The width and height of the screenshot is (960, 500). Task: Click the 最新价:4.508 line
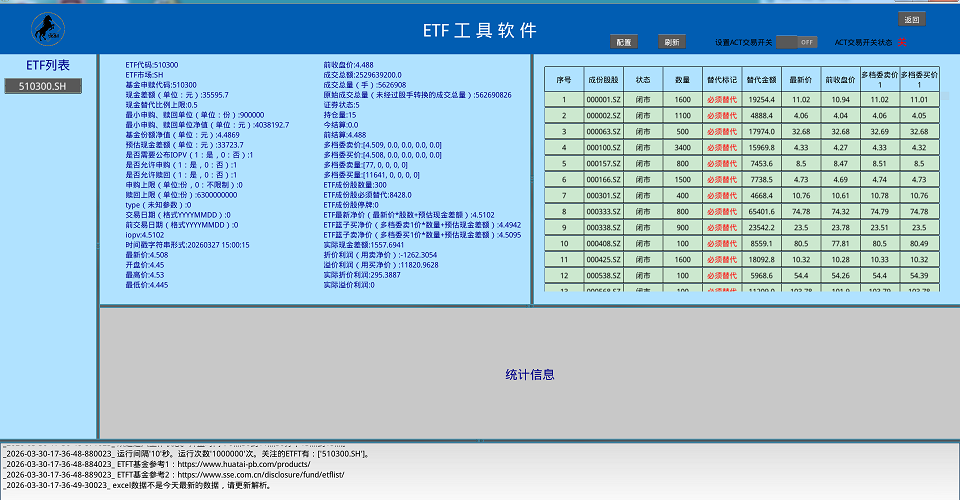(x=147, y=255)
